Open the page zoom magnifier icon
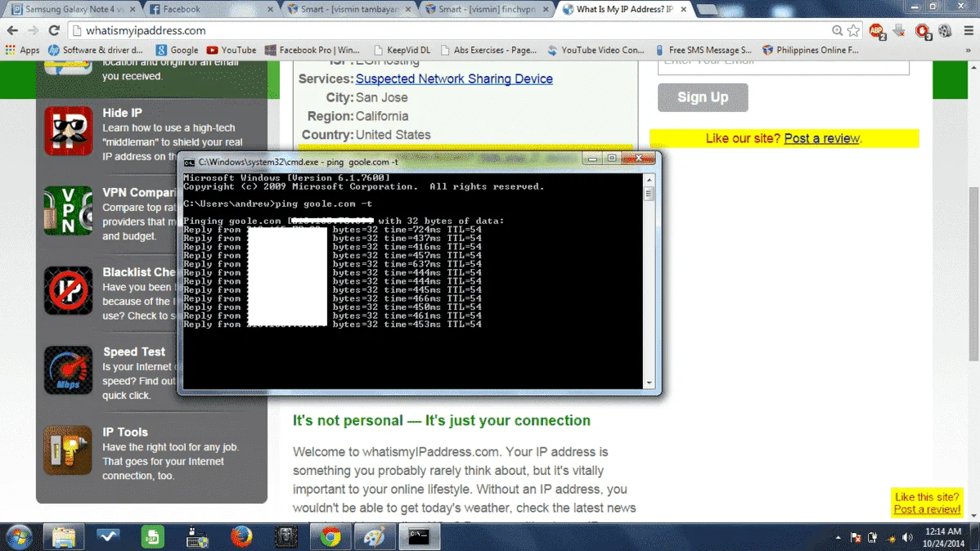Screen dimensions: 980x551 click(x=837, y=30)
